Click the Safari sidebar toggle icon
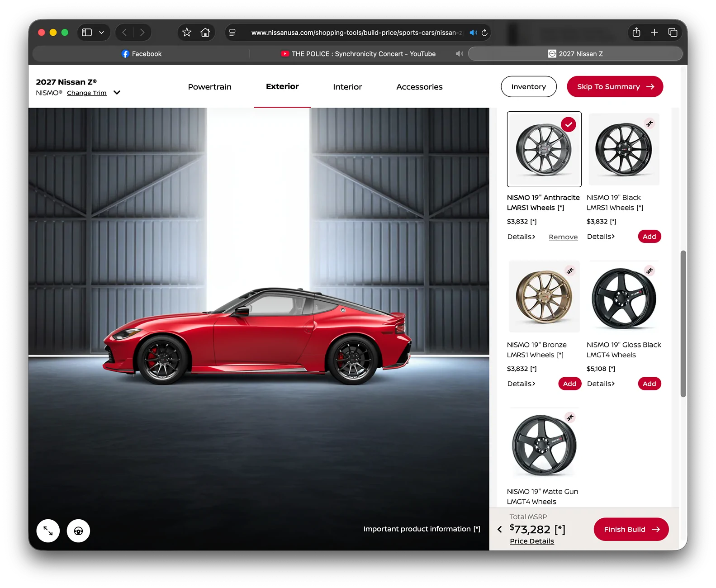The image size is (716, 588). (x=87, y=33)
